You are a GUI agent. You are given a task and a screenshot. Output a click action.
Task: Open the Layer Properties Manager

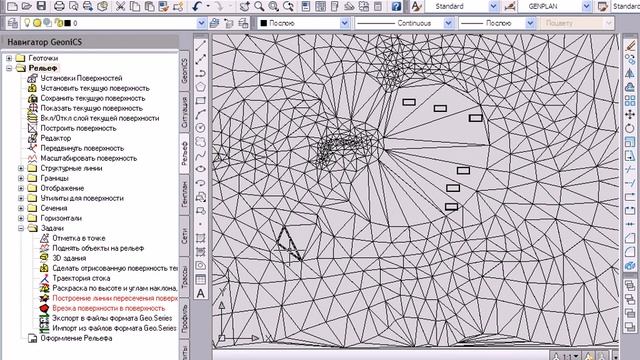tap(12, 23)
